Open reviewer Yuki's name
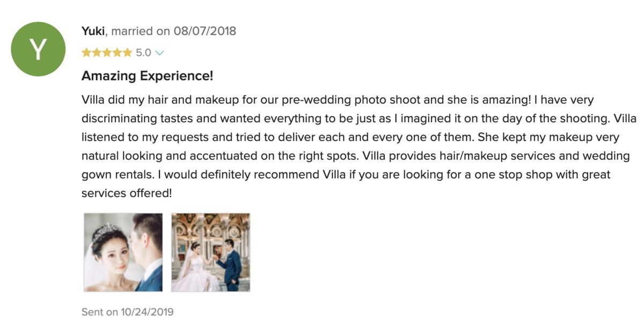This screenshot has height=335, width=644. pos(93,31)
